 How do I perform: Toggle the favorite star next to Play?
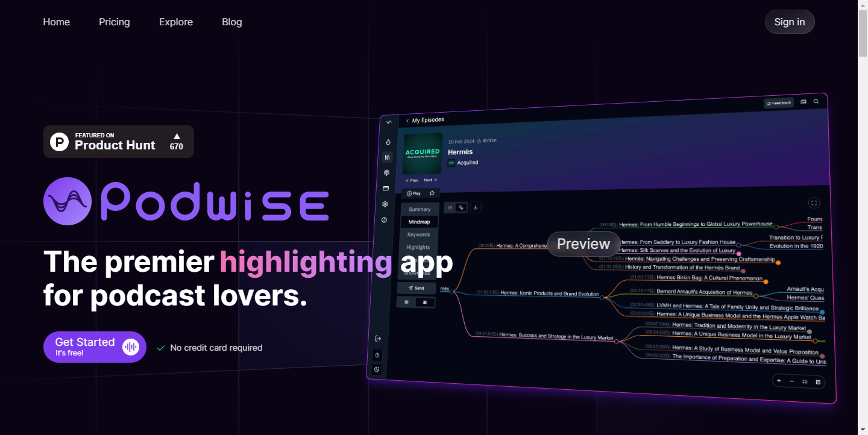[x=432, y=193]
